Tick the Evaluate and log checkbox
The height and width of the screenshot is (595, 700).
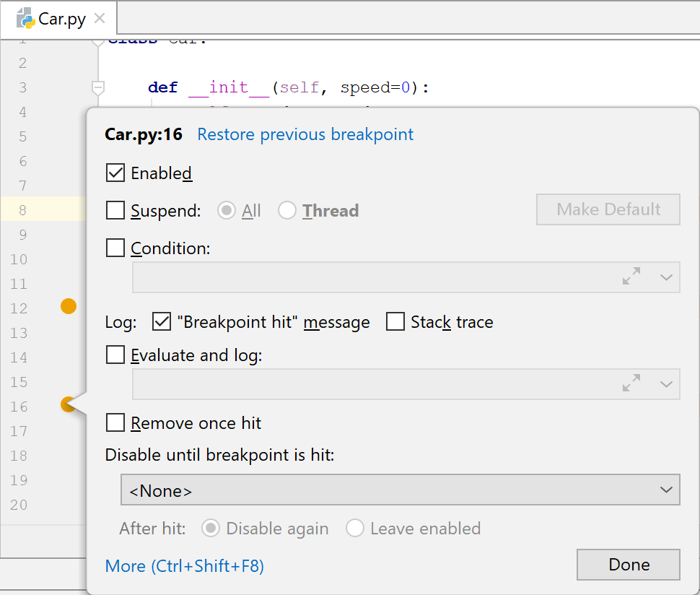(115, 355)
